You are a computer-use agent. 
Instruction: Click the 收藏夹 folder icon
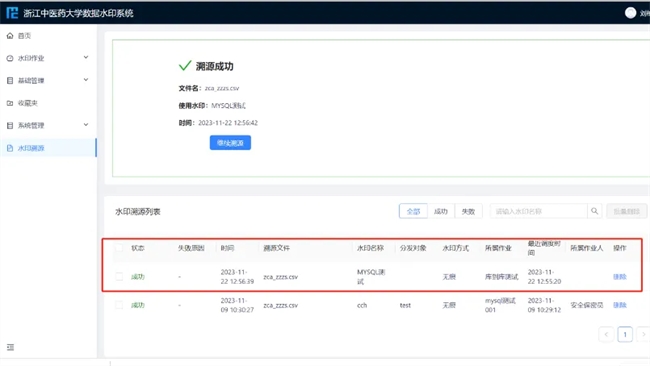click(x=10, y=103)
